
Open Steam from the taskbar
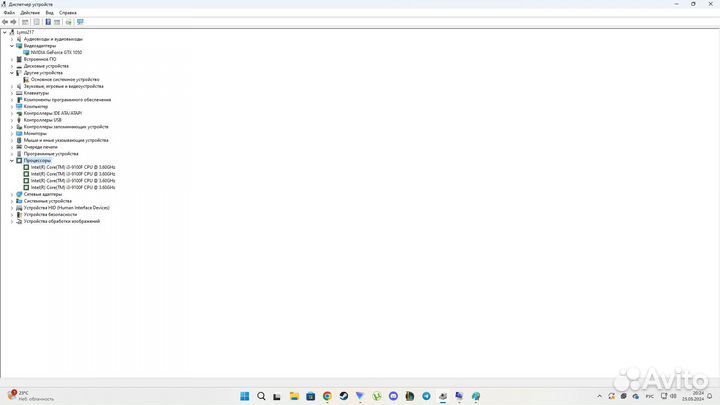[344, 396]
